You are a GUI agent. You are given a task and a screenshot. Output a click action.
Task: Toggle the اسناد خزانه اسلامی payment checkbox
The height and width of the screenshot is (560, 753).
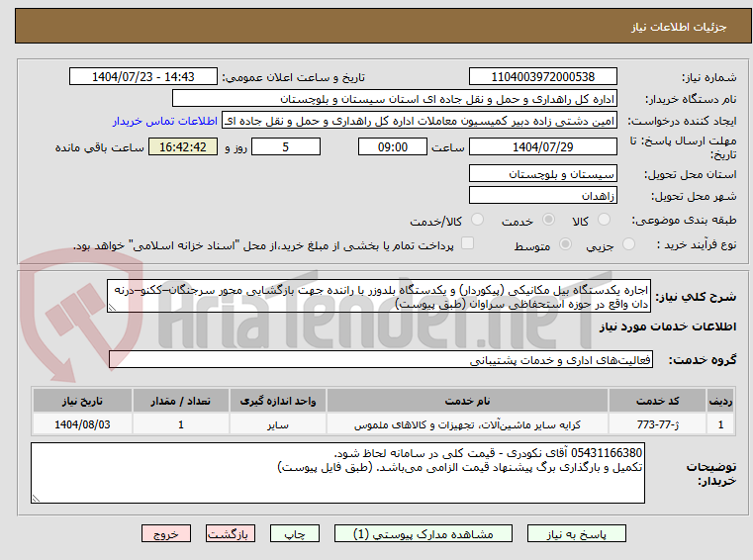coord(467,243)
